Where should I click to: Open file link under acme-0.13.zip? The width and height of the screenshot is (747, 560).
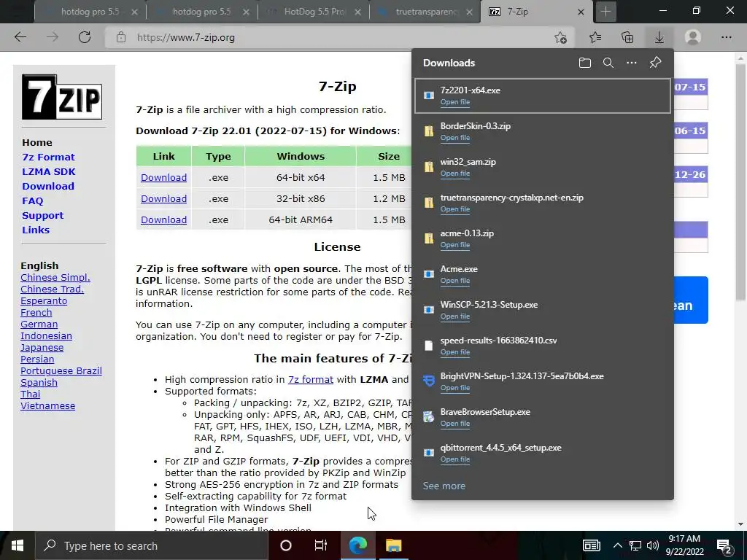point(455,245)
